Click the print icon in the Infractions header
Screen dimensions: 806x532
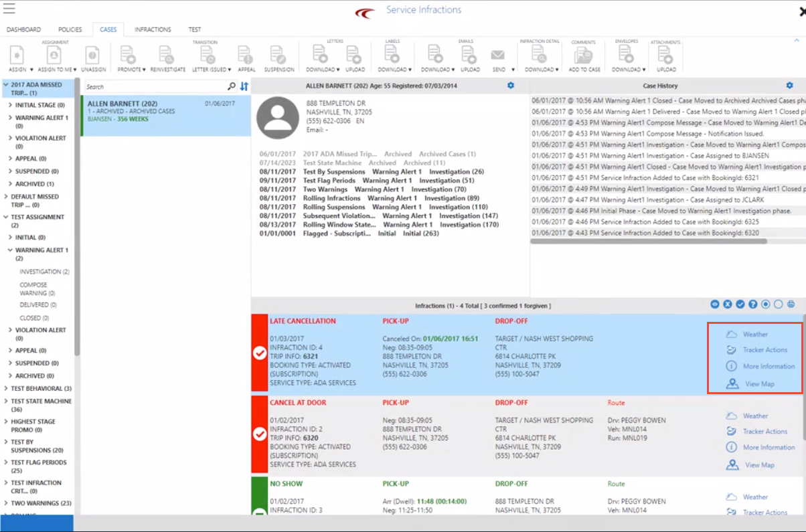tap(791, 304)
